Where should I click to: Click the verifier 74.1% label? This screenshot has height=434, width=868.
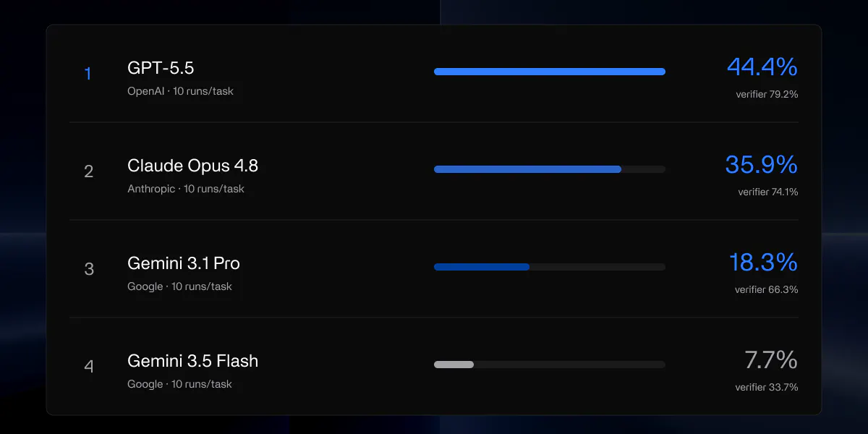pos(768,192)
